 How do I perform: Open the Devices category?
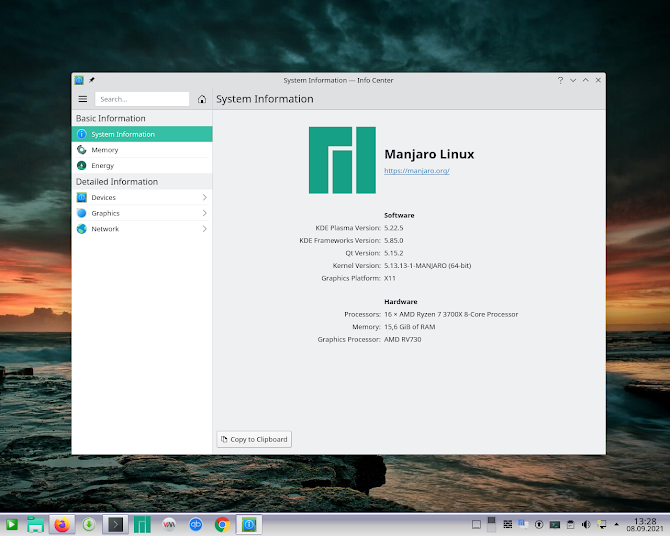point(142,197)
